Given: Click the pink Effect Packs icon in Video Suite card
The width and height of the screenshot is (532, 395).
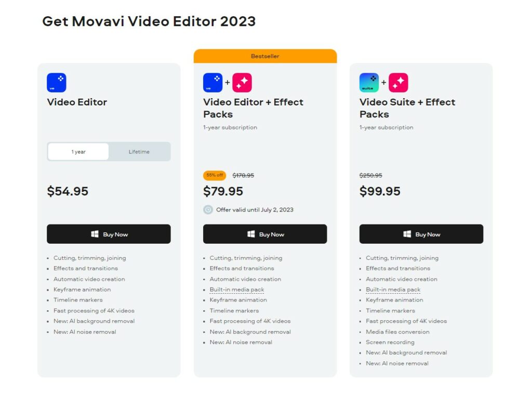Looking at the screenshot, I should pyautogui.click(x=398, y=83).
